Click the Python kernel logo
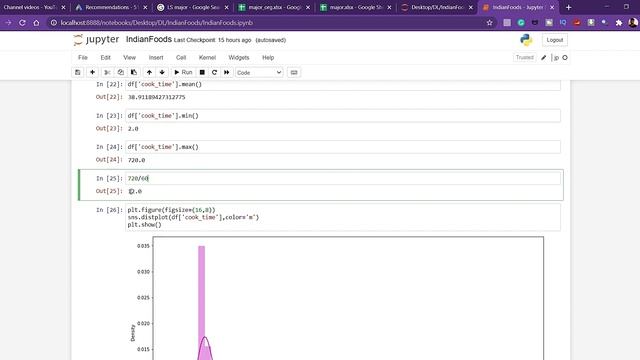The height and width of the screenshot is (360, 640). click(526, 40)
